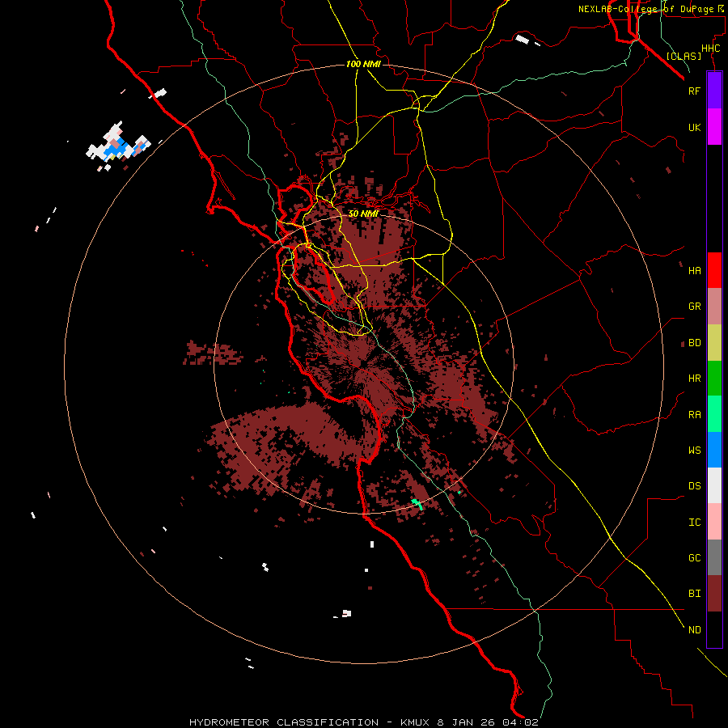Viewport: 728px width, 728px height.
Task: Pick the mint green RA legend swatch
Action: pos(714,414)
